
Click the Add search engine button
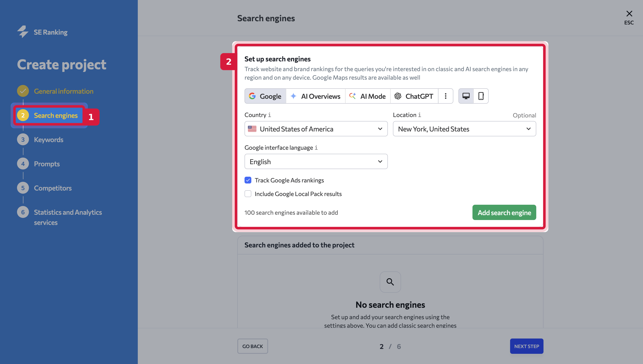[x=504, y=213]
